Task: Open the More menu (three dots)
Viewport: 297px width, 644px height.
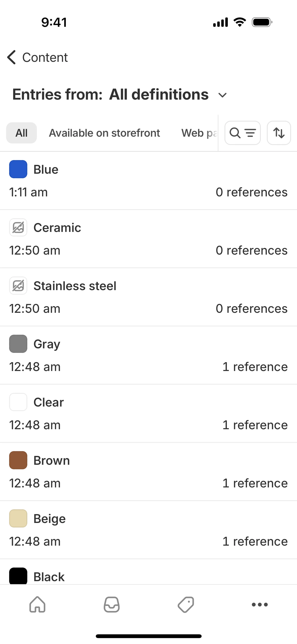Action: pos(260,605)
